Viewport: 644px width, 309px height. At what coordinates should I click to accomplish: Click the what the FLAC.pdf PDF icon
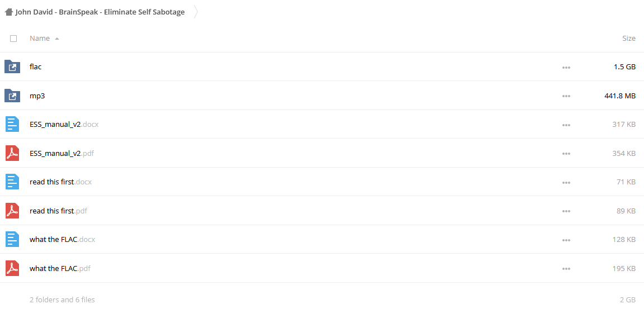(x=12, y=268)
